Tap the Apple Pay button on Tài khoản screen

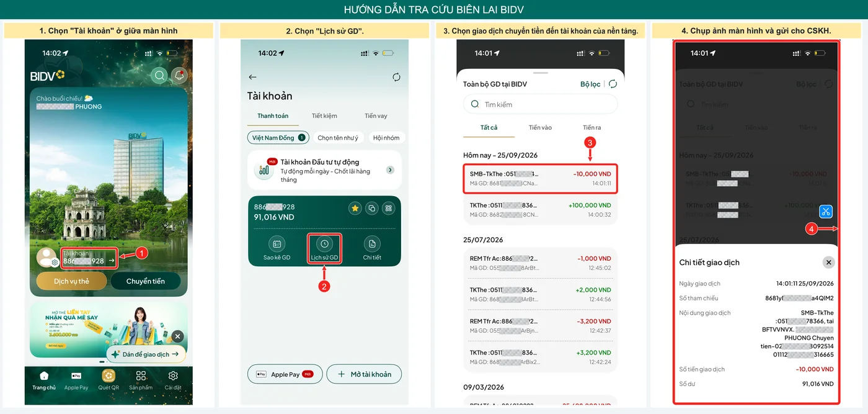click(x=285, y=374)
